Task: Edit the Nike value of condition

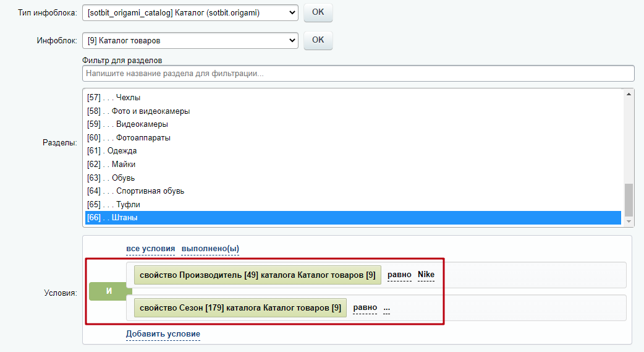Action: click(426, 275)
